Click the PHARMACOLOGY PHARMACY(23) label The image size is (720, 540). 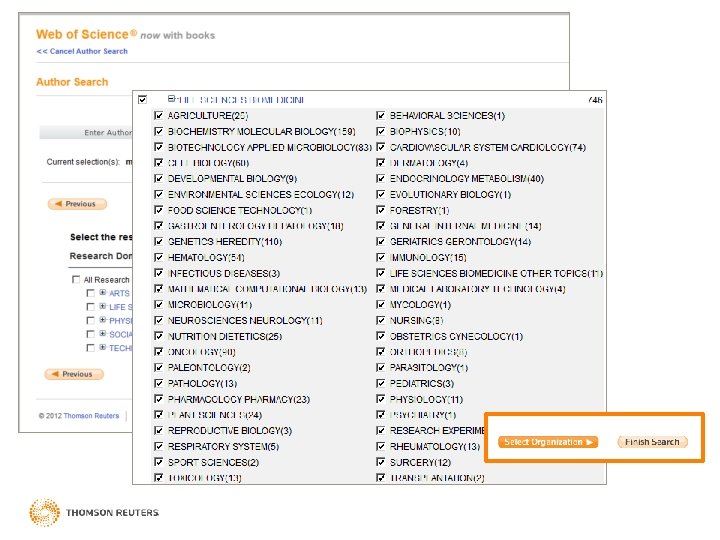[239, 399]
